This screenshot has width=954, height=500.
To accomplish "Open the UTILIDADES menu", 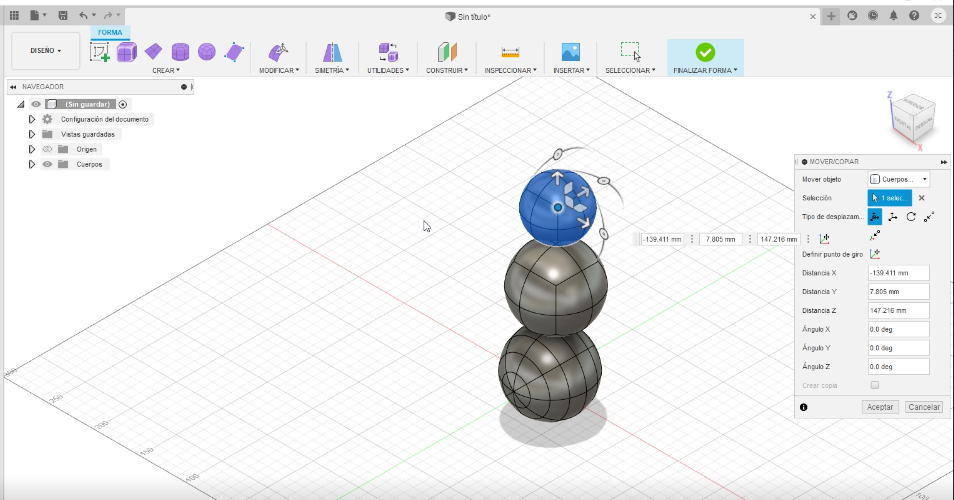I will click(x=388, y=71).
